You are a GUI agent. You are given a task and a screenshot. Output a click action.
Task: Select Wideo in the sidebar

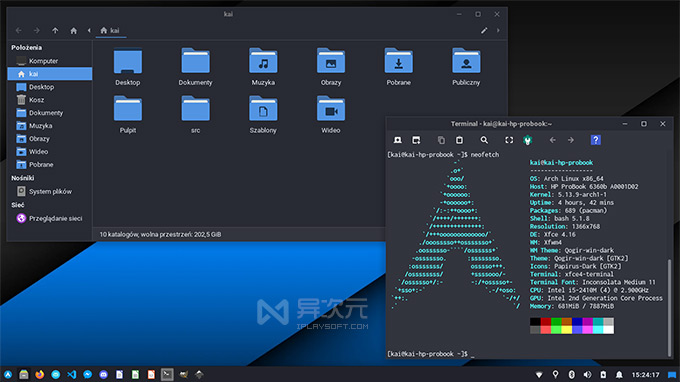(50, 152)
